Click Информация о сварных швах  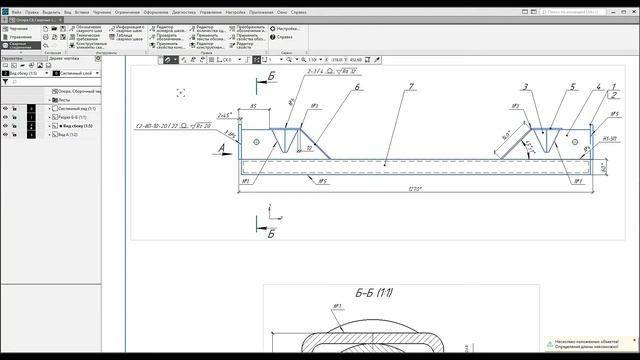tap(127, 29)
